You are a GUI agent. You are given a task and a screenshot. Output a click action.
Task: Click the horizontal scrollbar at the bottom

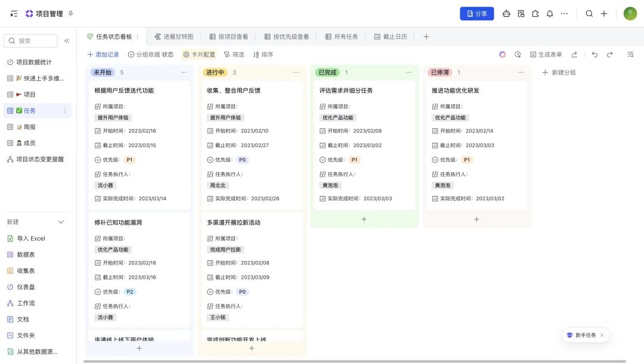click(354, 361)
